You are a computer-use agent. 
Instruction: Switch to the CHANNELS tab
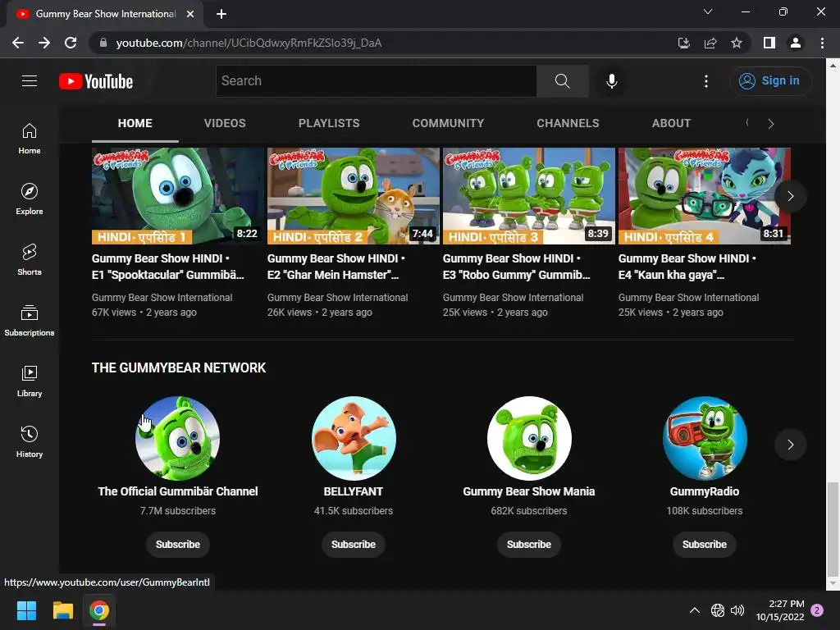568,123
